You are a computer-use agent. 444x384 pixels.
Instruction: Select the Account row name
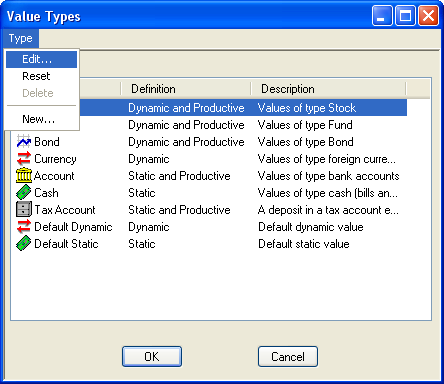click(x=54, y=176)
